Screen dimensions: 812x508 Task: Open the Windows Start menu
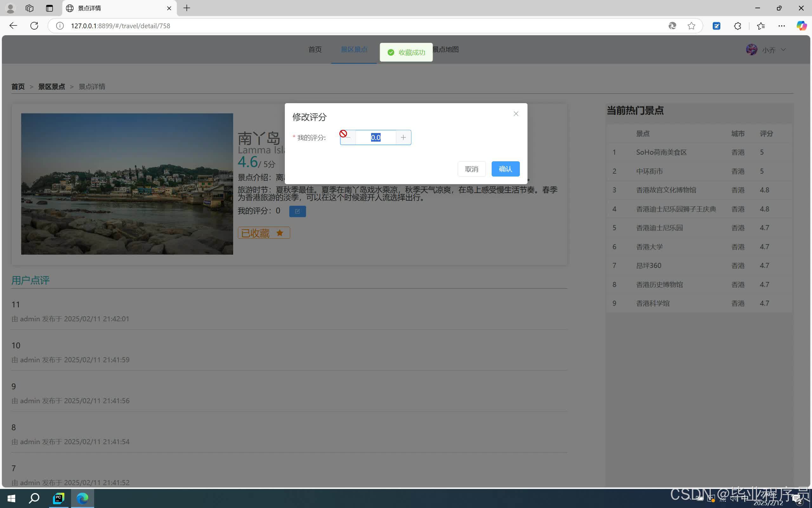[11, 498]
